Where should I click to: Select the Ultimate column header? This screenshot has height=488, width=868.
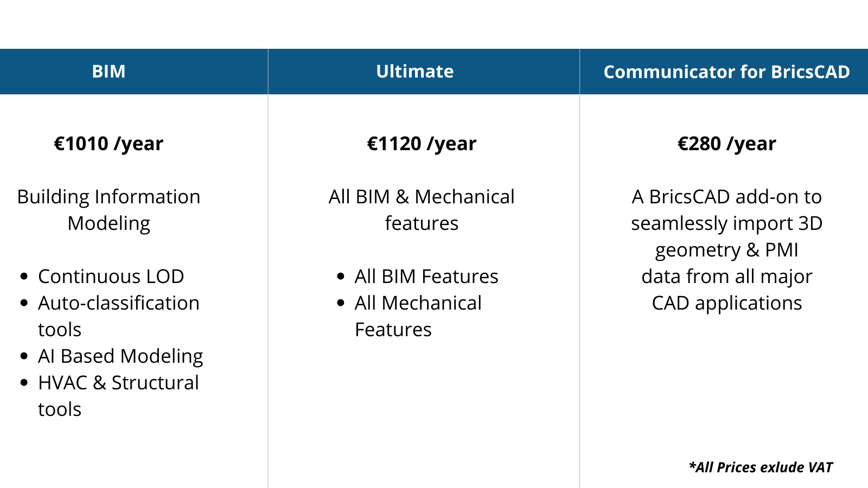click(x=415, y=72)
